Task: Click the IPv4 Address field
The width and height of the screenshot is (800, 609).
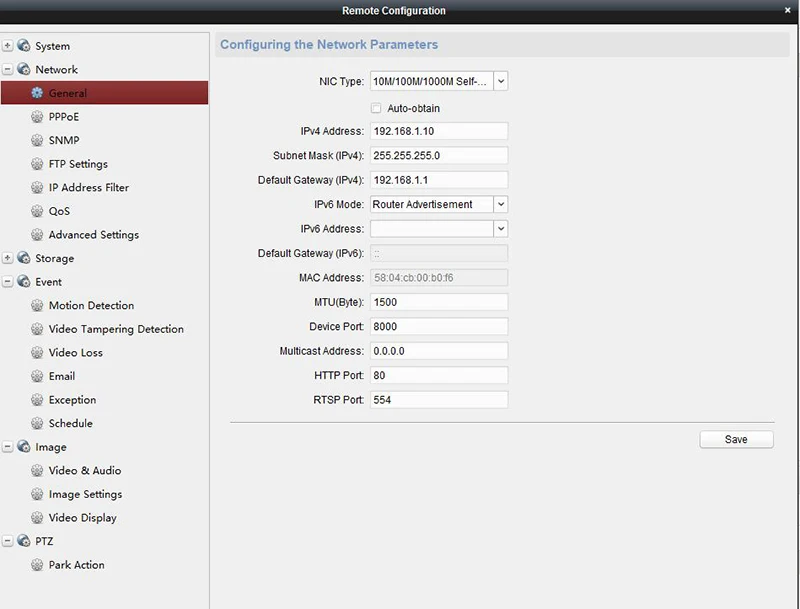Action: click(439, 131)
